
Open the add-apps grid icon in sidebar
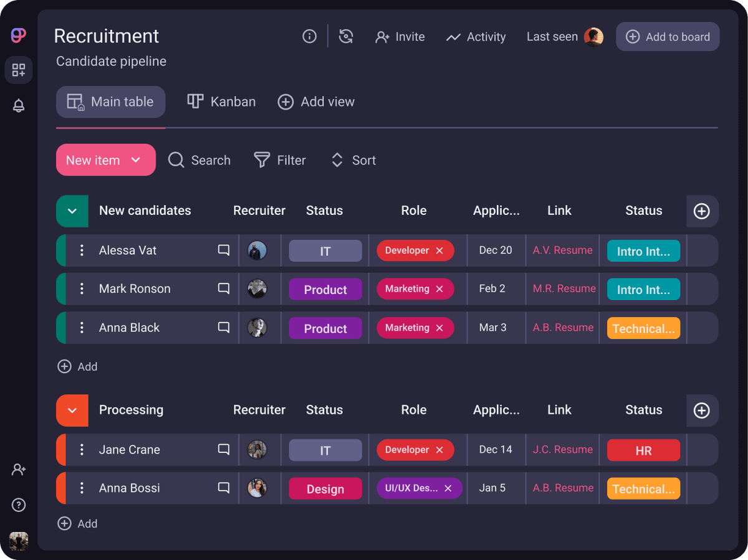(x=19, y=70)
